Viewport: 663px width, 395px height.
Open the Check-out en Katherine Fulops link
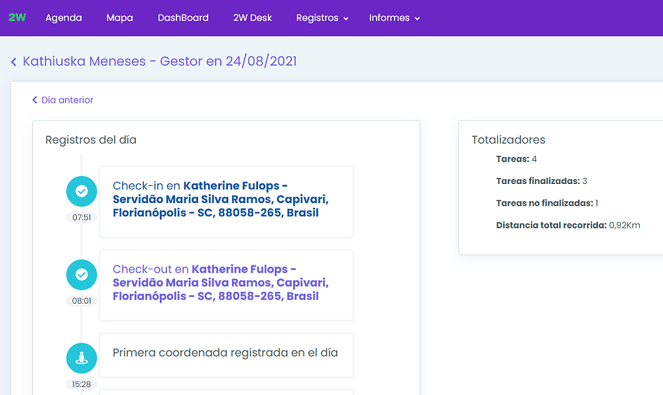point(220,283)
